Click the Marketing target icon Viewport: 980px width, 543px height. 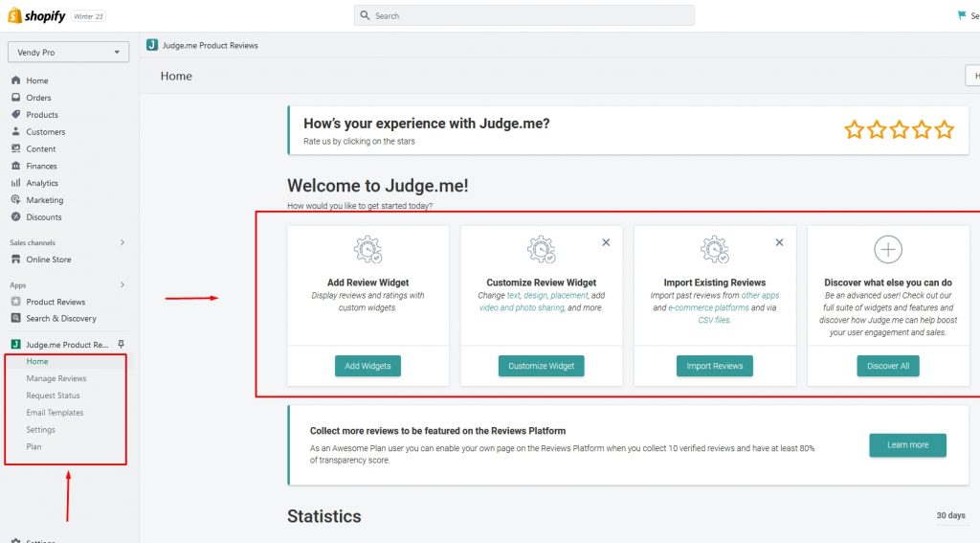15,199
